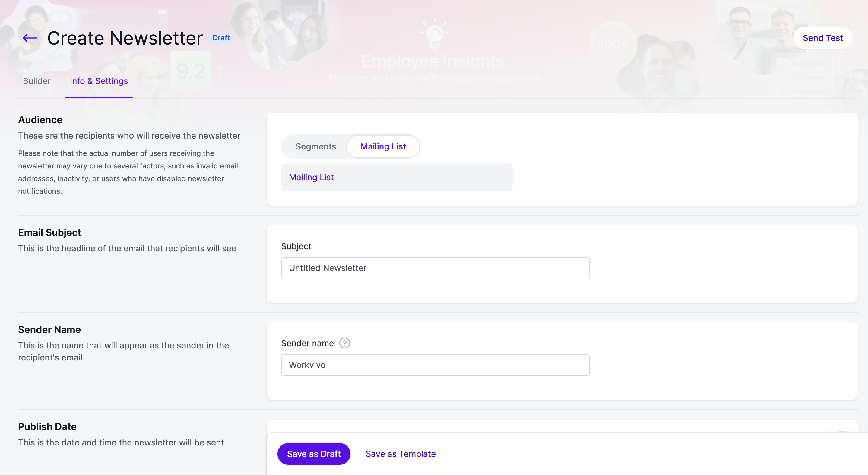Click the Subject field label
This screenshot has height=475, width=868.
[x=296, y=247]
